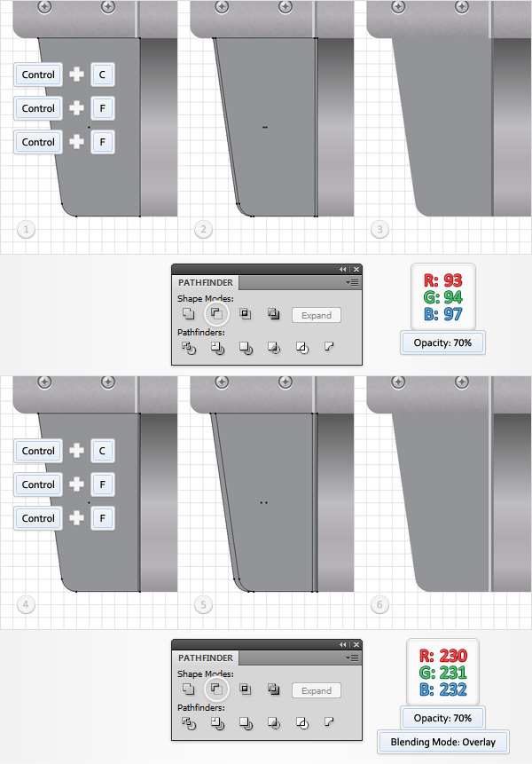Click Minus Back in the Pathfinder panel near Overlay
Image resolution: width=532 pixels, height=764 pixels.
330,721
